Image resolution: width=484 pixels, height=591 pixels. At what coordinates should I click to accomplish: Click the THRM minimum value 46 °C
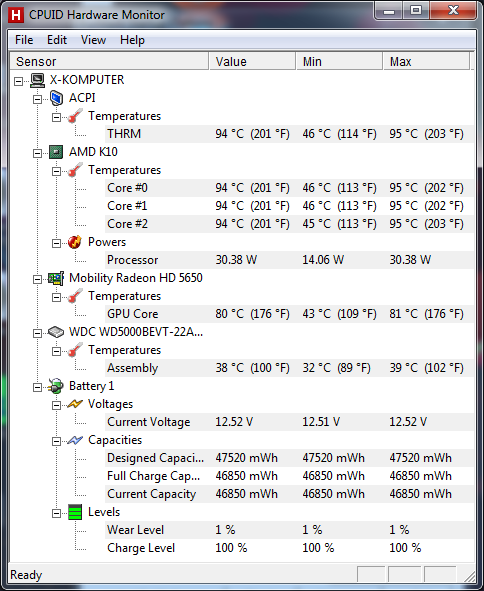point(339,134)
